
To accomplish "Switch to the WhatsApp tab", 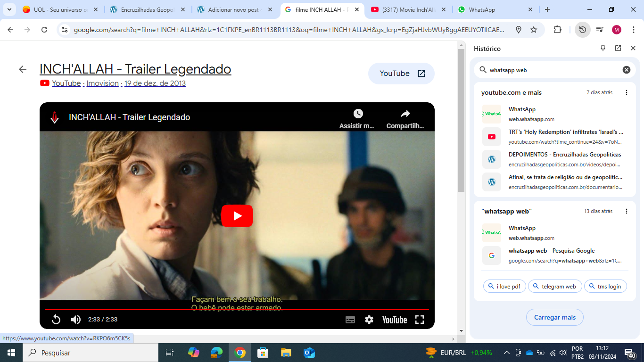I will tap(495, 9).
